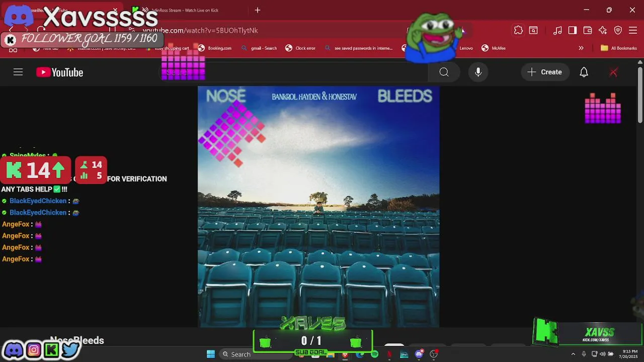644x362 pixels.
Task: Click the YouTube search input field
Action: [x=294, y=72]
